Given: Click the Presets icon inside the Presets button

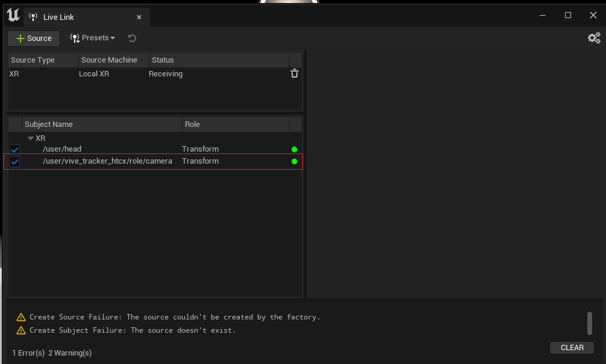Looking at the screenshot, I should (75, 37).
